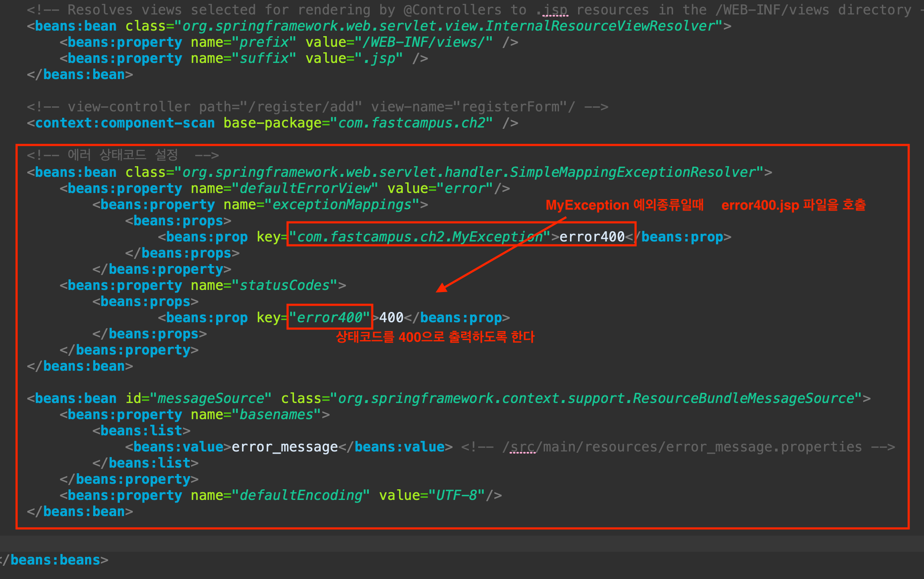Image resolution: width=924 pixels, height=579 pixels.
Task: Click the defaultEncoding UTF-8 value
Action: pyautogui.click(x=456, y=496)
